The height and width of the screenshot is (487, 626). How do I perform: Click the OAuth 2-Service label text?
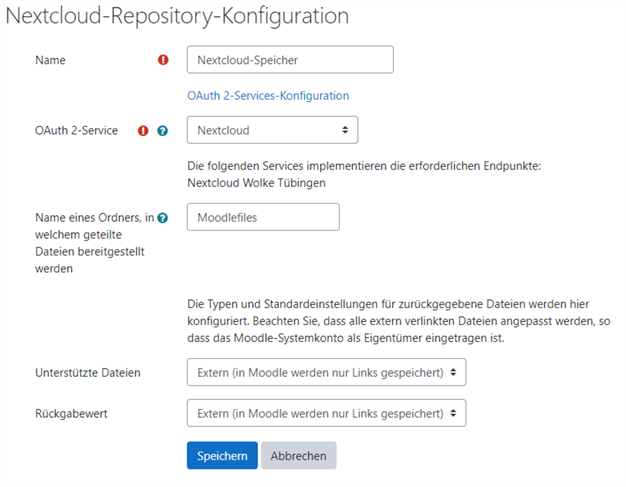tap(76, 130)
